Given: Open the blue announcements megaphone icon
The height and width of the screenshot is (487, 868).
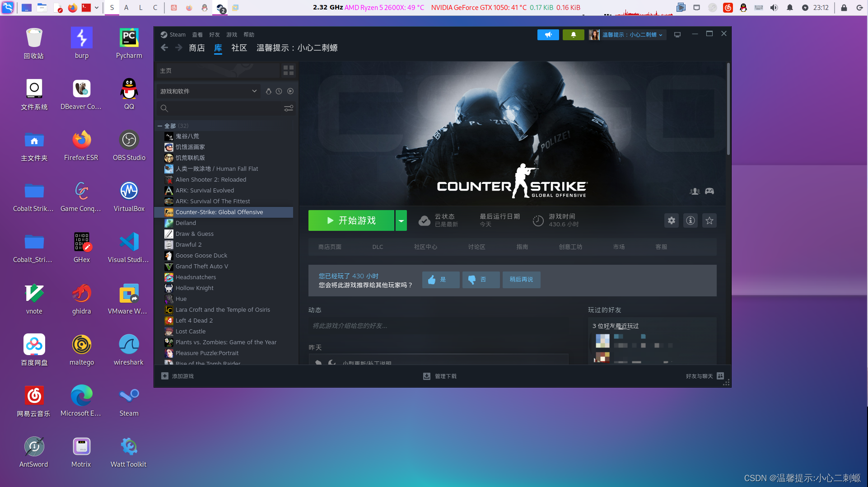Looking at the screenshot, I should (x=548, y=34).
